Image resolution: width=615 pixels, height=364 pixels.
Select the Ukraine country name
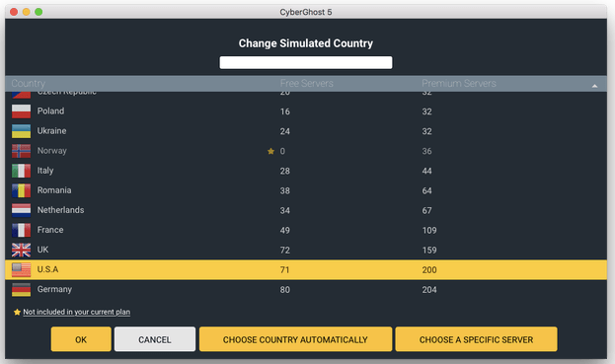point(51,131)
